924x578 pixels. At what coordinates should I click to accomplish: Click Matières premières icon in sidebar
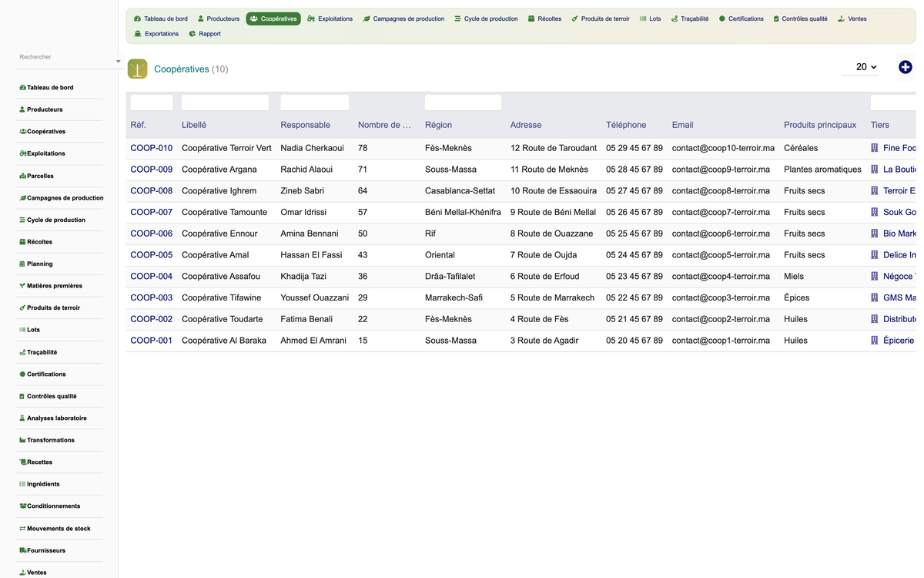[22, 286]
